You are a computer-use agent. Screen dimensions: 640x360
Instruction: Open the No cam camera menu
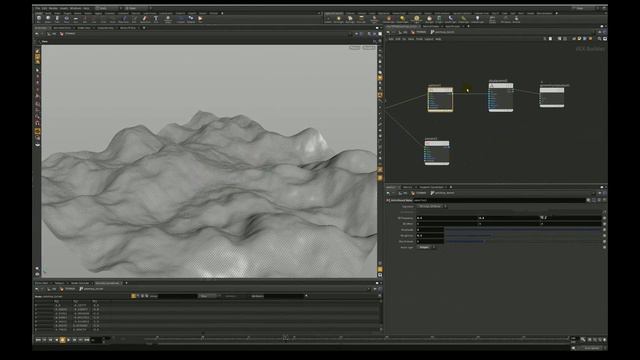(369, 48)
